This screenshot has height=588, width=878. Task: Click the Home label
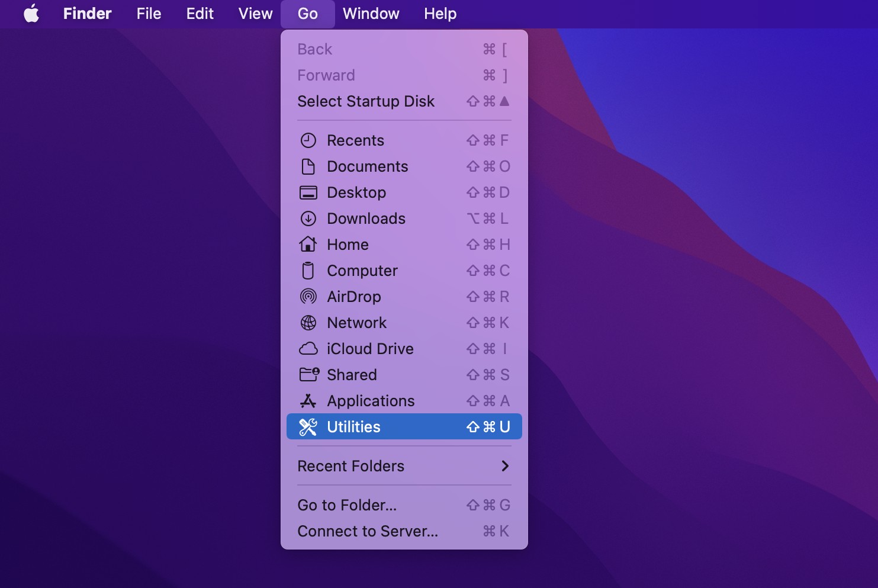pyautogui.click(x=348, y=245)
